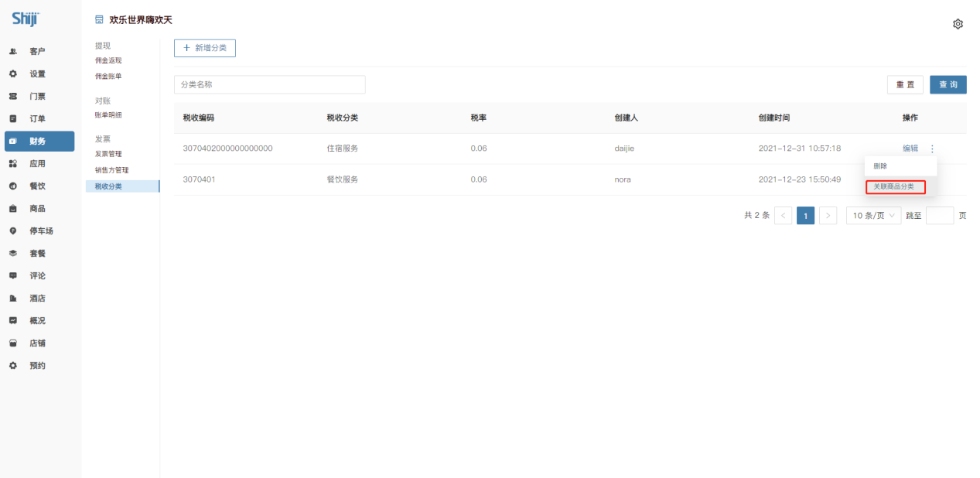Open the settings gear icon at top right

point(958,24)
